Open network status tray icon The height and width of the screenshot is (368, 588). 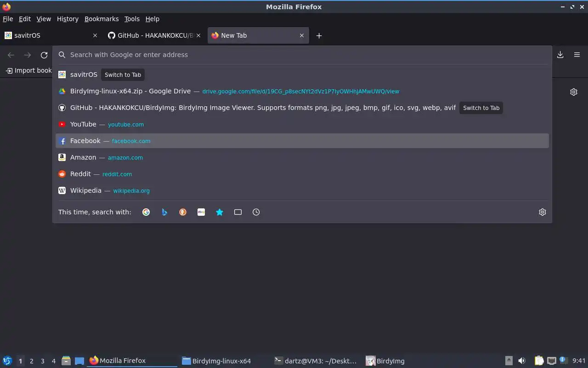(x=552, y=361)
